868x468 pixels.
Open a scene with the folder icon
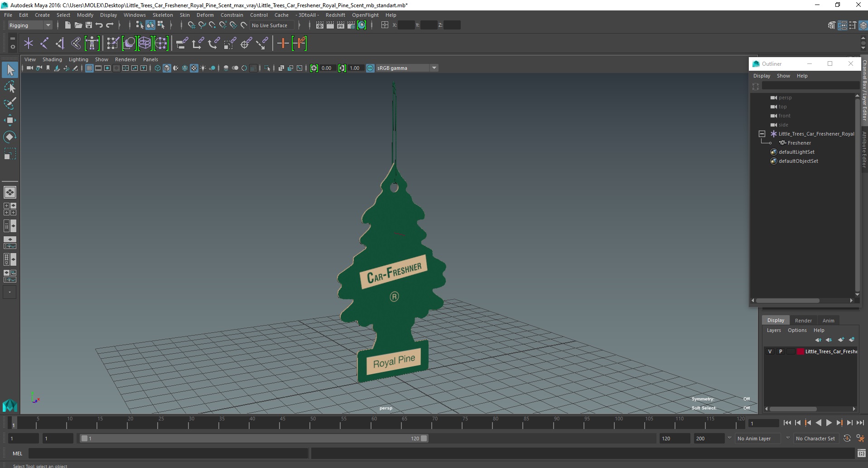(78, 25)
